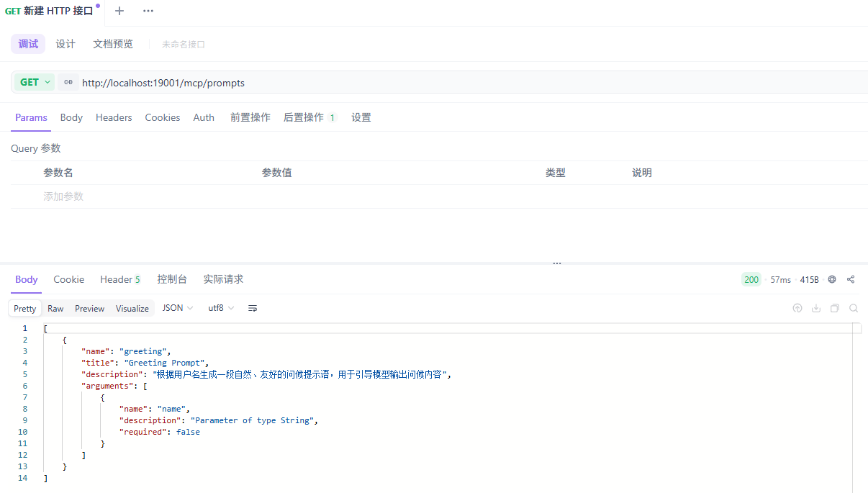Image resolution: width=868 pixels, height=493 pixels.
Task: Click the panel divider handle dots
Action: tap(556, 263)
